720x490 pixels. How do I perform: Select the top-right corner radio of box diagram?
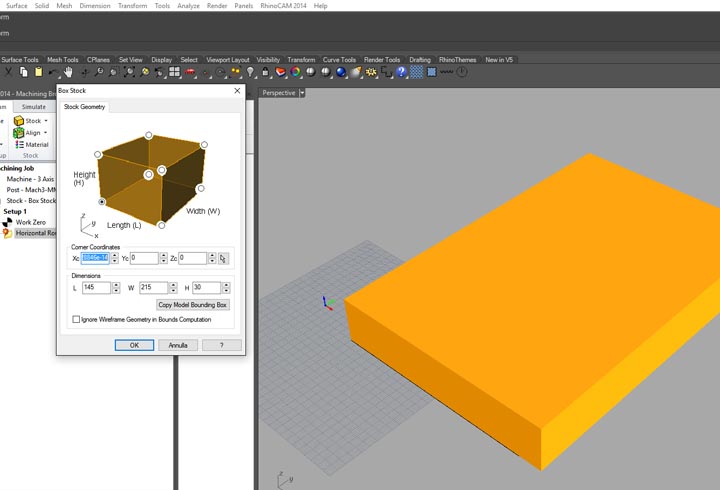click(204, 145)
